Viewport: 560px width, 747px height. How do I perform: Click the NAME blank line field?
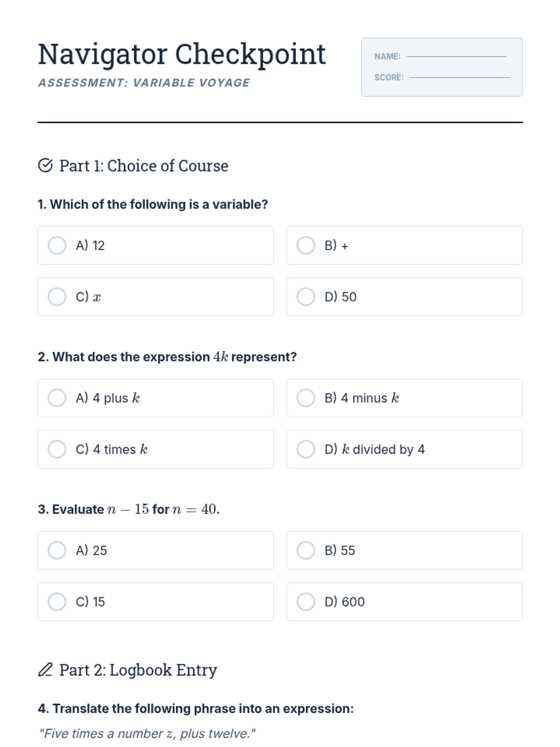coord(456,56)
